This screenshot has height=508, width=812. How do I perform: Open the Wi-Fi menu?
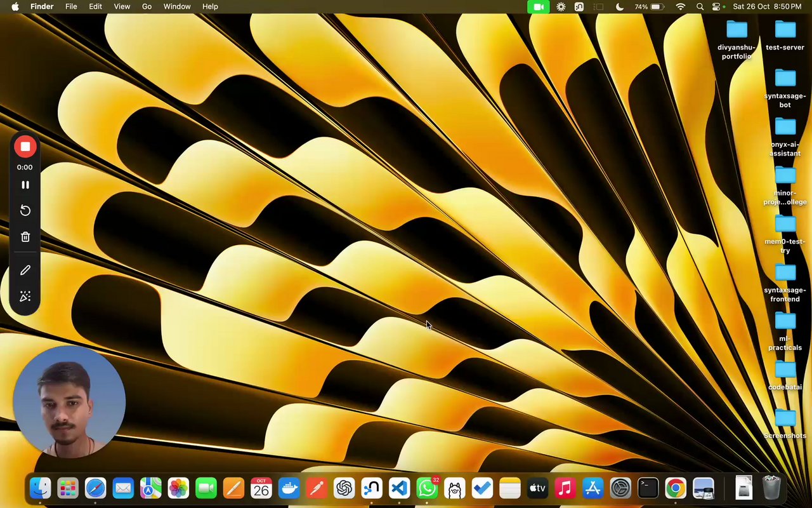click(x=681, y=6)
